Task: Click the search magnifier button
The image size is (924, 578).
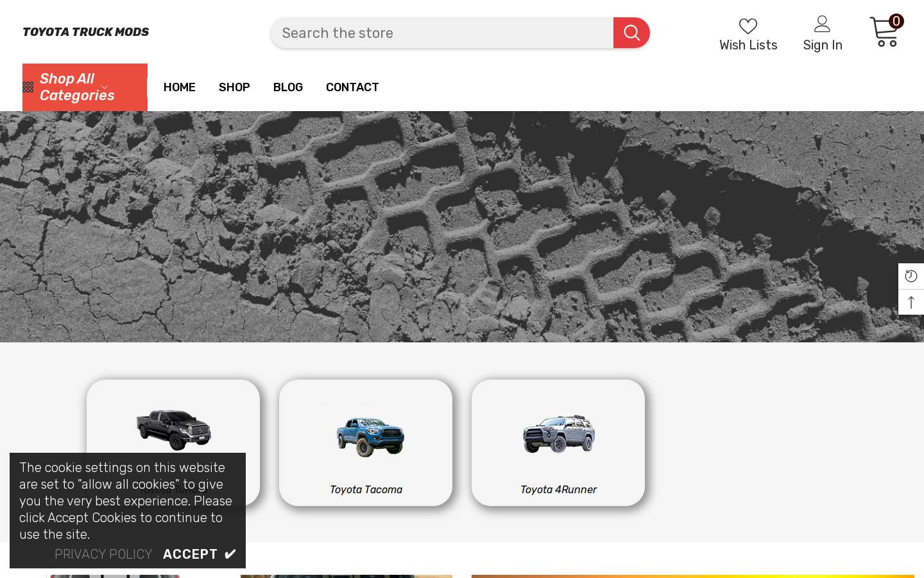Action: [x=631, y=33]
